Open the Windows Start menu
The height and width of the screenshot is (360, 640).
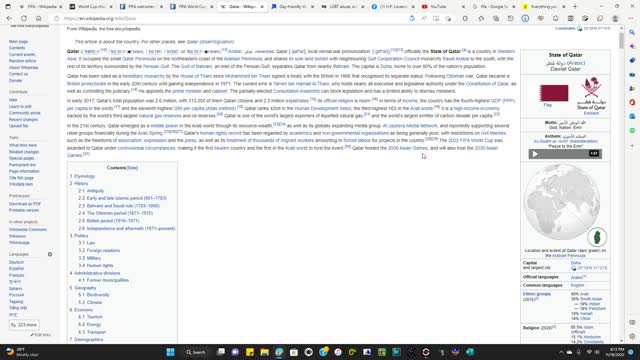click(171, 352)
